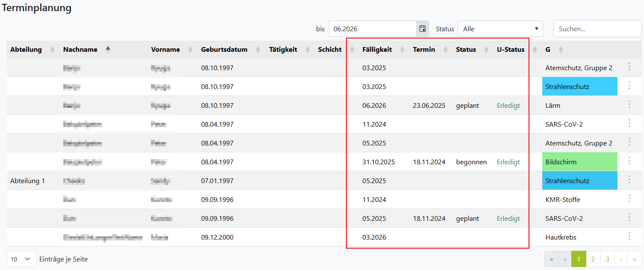Screen dimensions: 644x270
Task: Click birth date 09.12.2000
Action: pyautogui.click(x=217, y=237)
